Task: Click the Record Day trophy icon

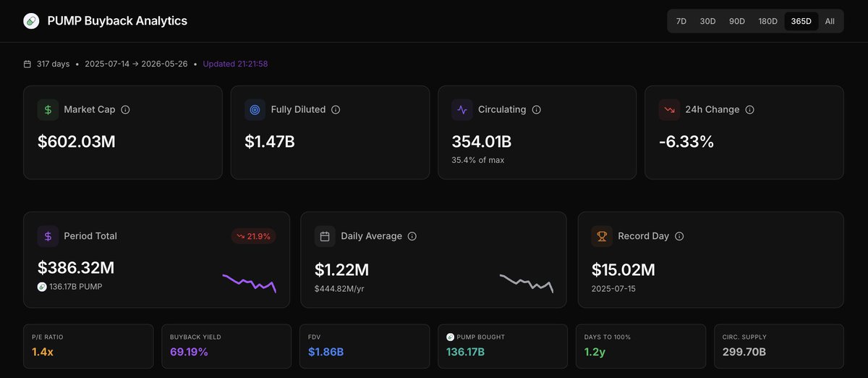Action: (x=602, y=236)
